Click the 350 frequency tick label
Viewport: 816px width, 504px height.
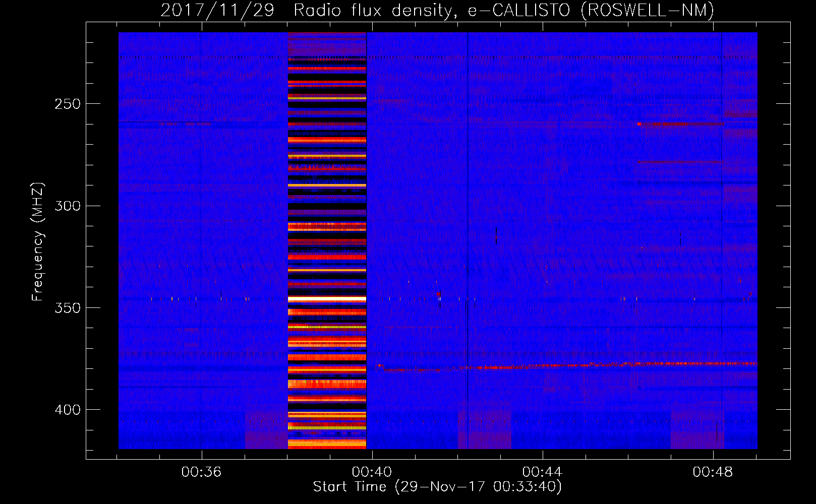pos(68,307)
